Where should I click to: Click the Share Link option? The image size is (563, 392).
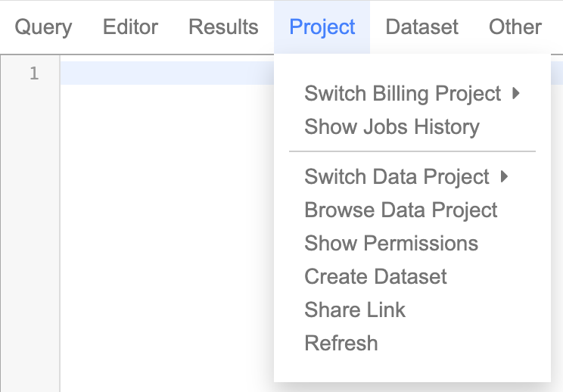[x=354, y=310]
